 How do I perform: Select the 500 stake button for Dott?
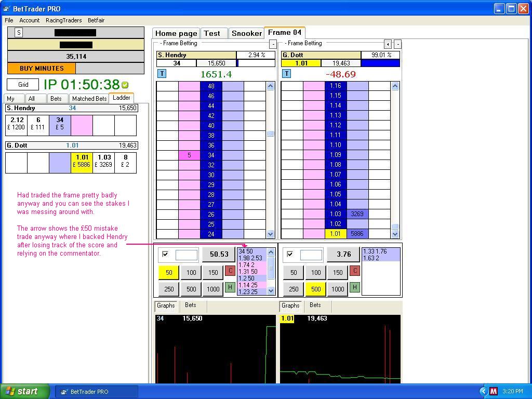point(316,289)
